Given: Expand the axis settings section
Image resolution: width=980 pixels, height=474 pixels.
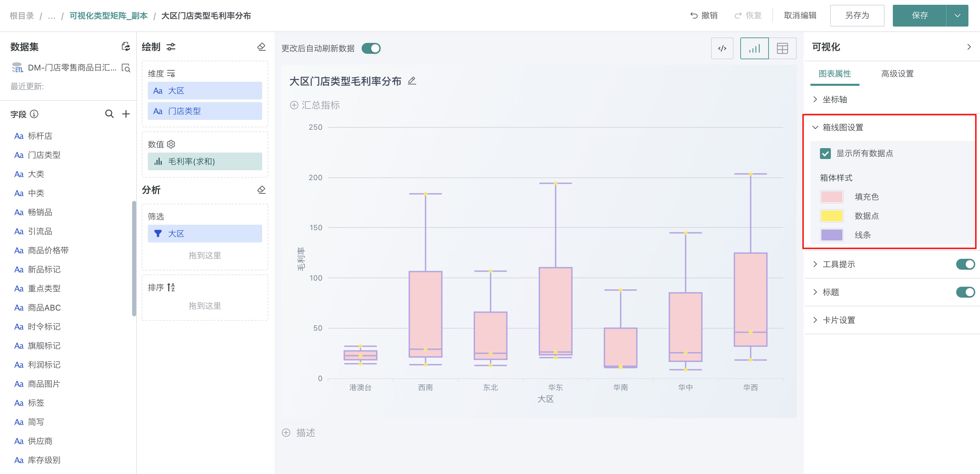Looking at the screenshot, I should [835, 99].
